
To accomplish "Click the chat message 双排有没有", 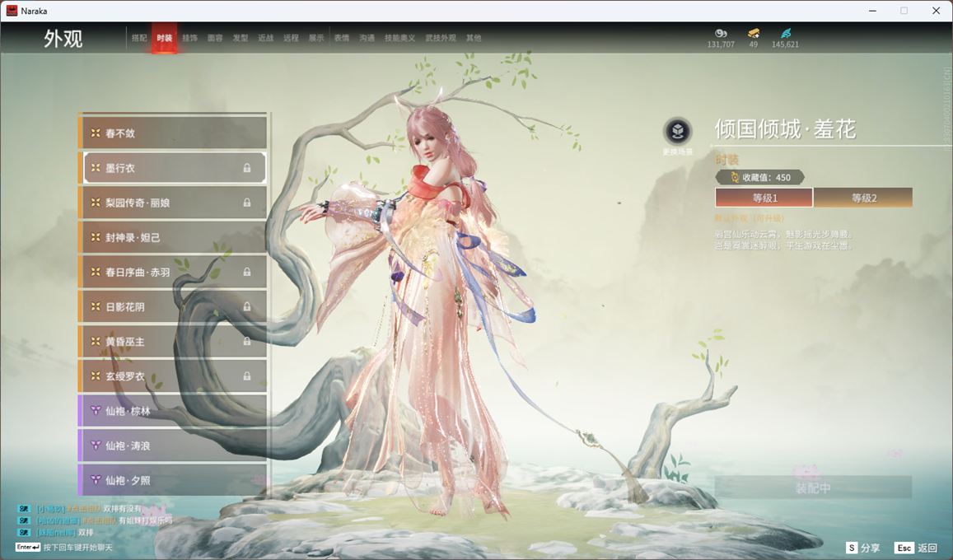I will coord(123,508).
